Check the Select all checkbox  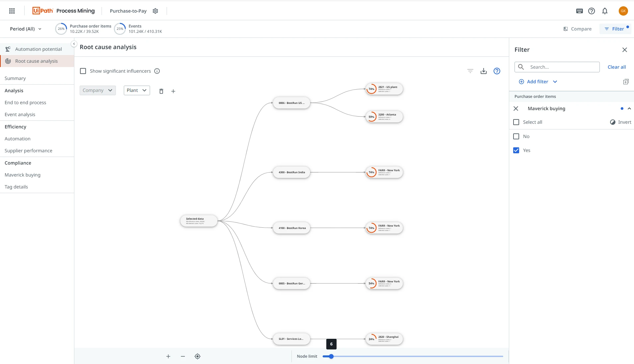pyautogui.click(x=516, y=122)
